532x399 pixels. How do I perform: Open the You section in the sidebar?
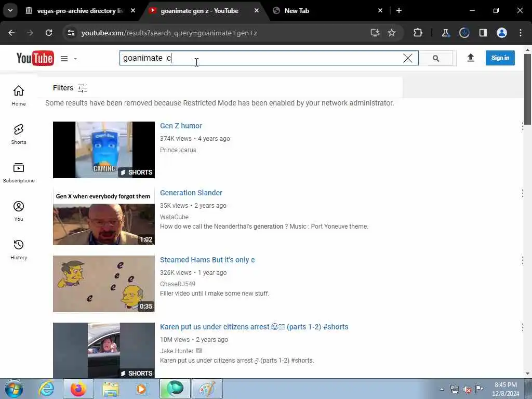coord(19,211)
